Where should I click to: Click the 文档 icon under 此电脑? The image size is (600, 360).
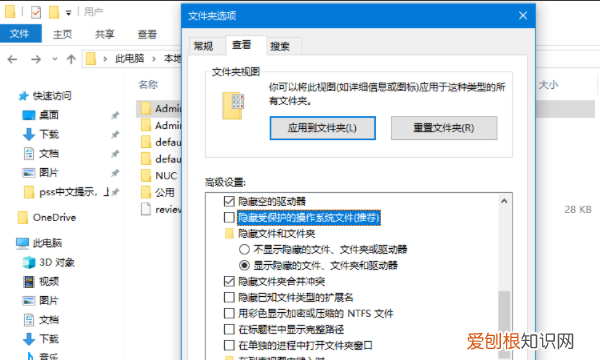pos(29,320)
